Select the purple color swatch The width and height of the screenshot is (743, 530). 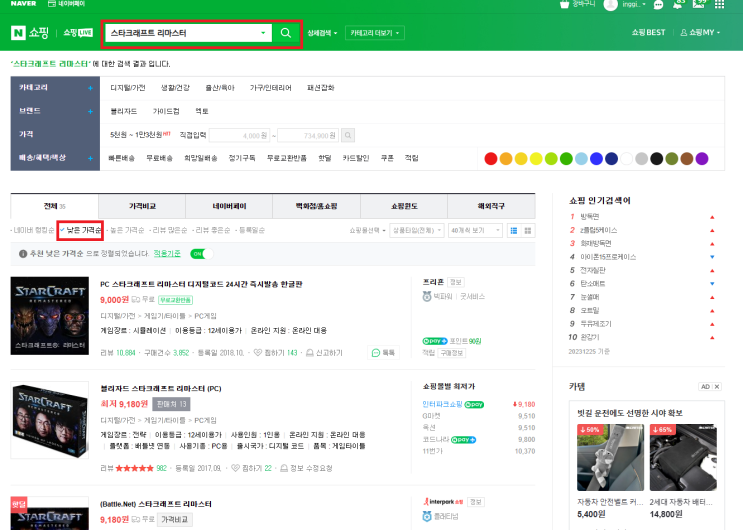702,159
